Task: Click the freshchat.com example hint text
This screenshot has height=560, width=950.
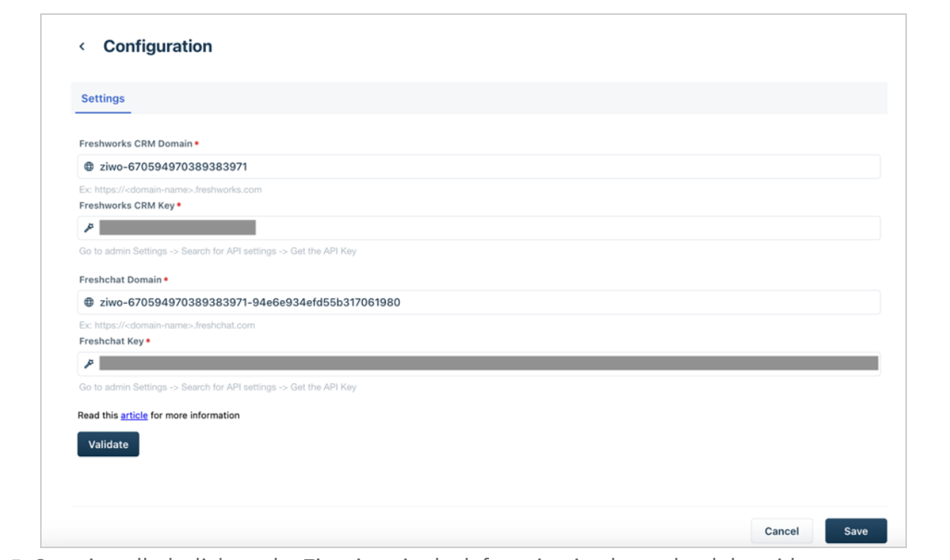Action: pos(167,325)
